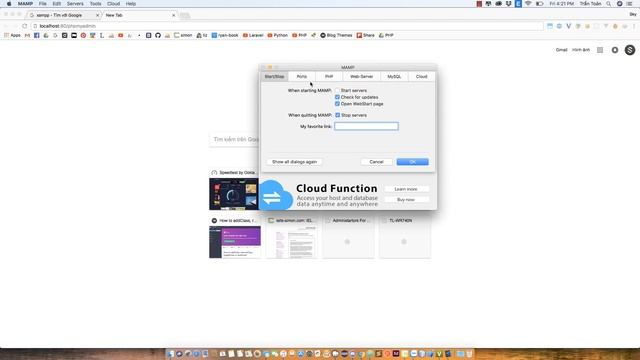Click the localhost address bar
This screenshot has width=640, height=360.
(x=286, y=26)
